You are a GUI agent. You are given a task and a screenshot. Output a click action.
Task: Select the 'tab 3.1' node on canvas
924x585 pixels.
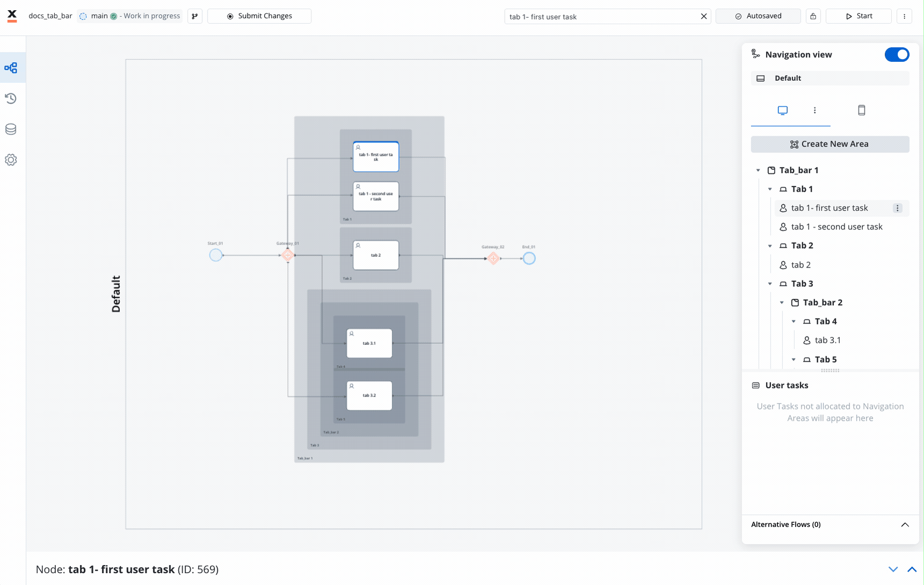369,343
